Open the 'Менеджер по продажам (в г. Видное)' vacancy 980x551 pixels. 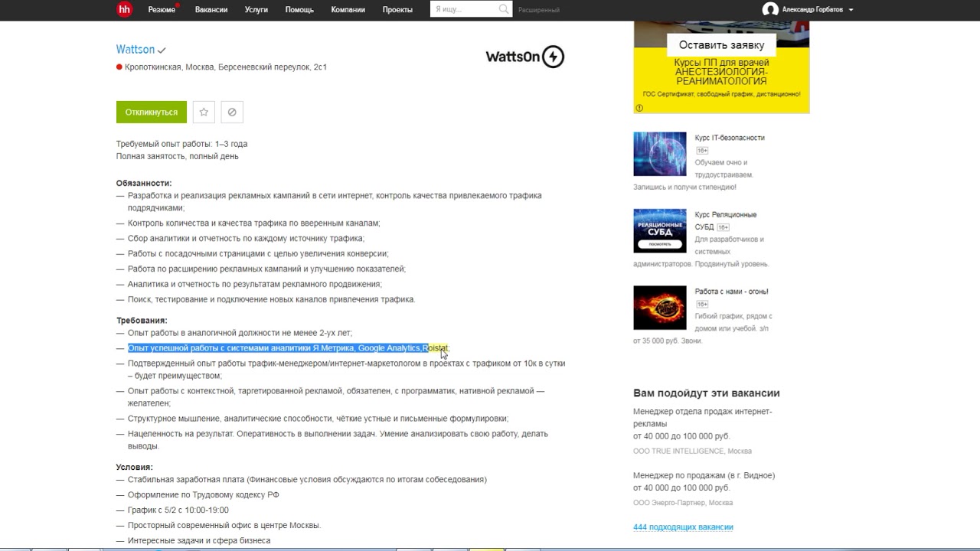click(704, 475)
